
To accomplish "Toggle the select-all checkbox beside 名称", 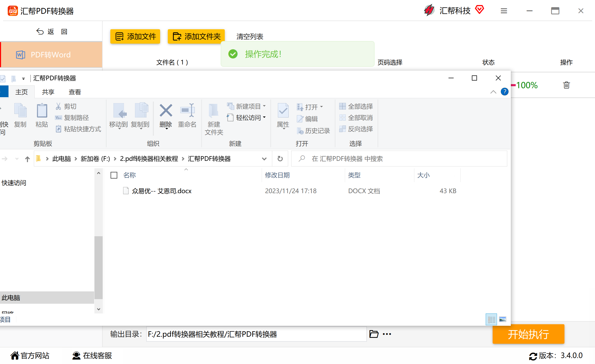I will click(x=114, y=175).
